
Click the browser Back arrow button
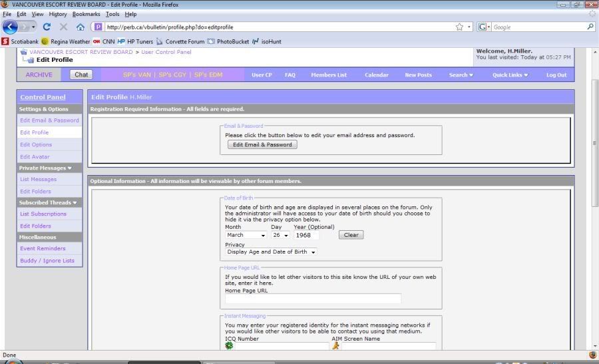click(11, 27)
